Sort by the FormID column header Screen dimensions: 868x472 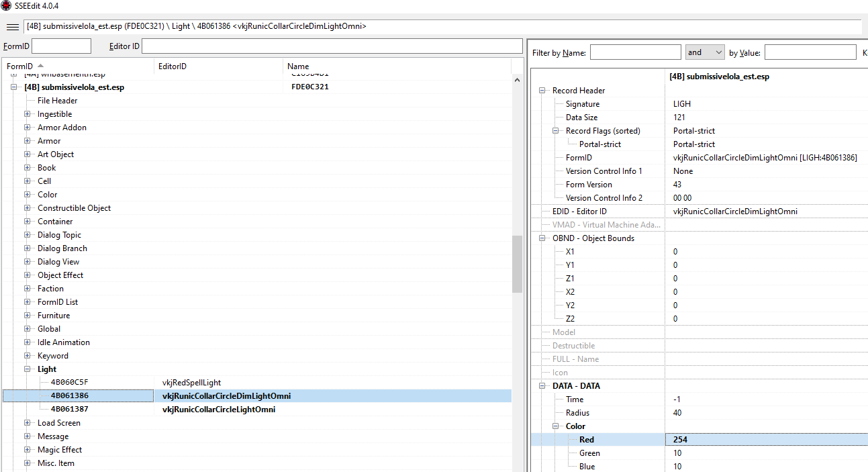(x=20, y=66)
